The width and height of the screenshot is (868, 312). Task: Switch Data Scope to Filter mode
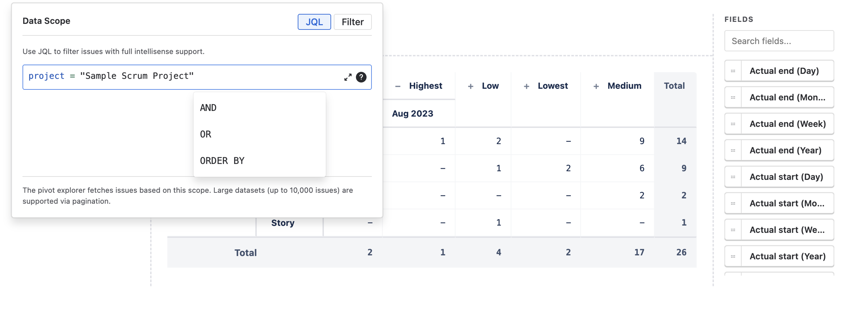click(352, 21)
